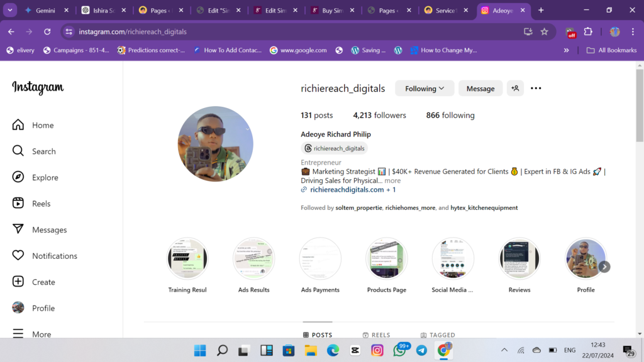The image size is (644, 362).
Task: Switch to the Tagged tab on the profile
Action: 438,335
